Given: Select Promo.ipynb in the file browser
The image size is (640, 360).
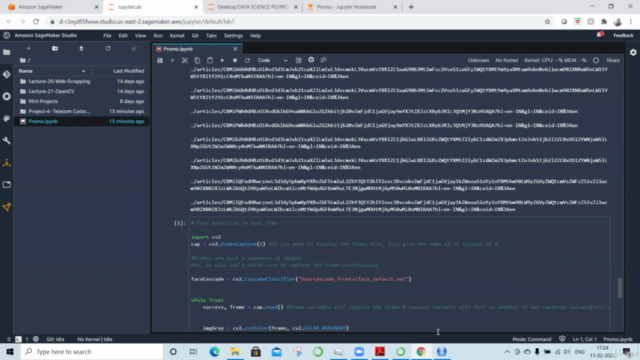Looking at the screenshot, I should [82, 121].
